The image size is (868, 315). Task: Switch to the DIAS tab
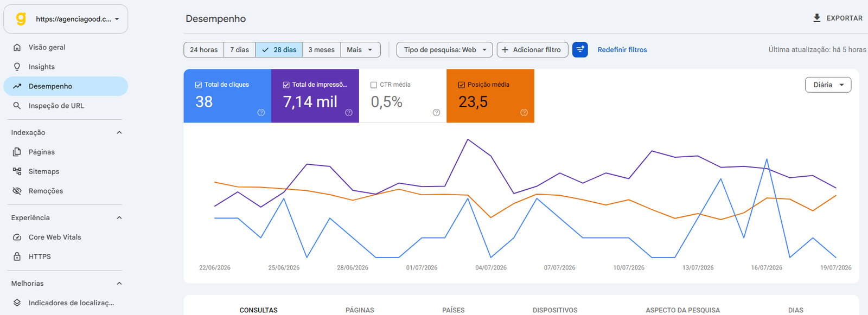click(x=796, y=310)
